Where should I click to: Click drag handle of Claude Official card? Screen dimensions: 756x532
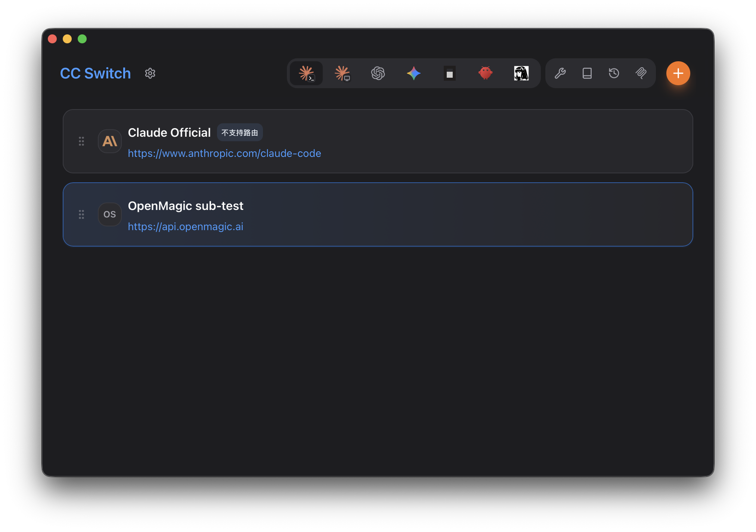point(81,141)
